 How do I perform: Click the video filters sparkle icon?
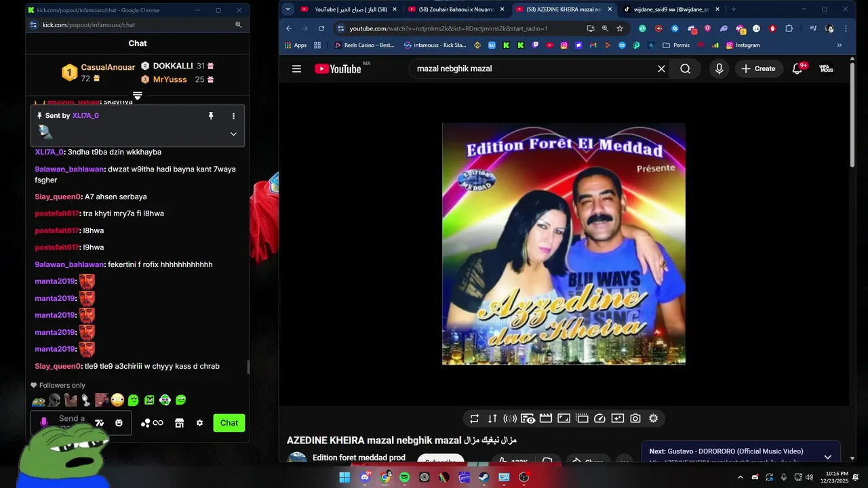click(617, 418)
